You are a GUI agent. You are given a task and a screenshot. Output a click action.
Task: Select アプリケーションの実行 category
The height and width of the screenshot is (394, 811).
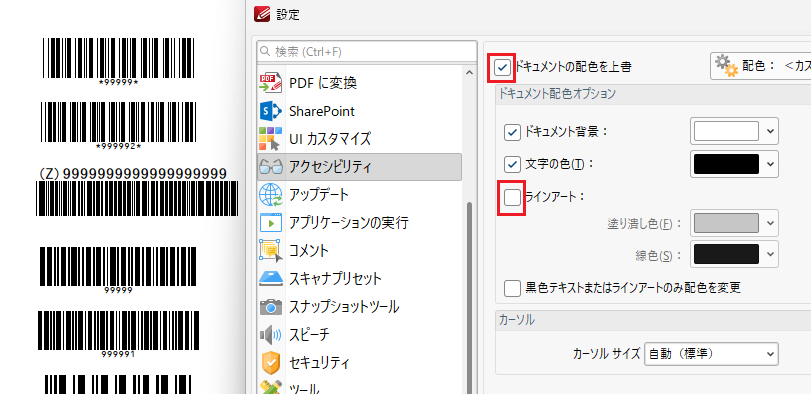pos(359,223)
